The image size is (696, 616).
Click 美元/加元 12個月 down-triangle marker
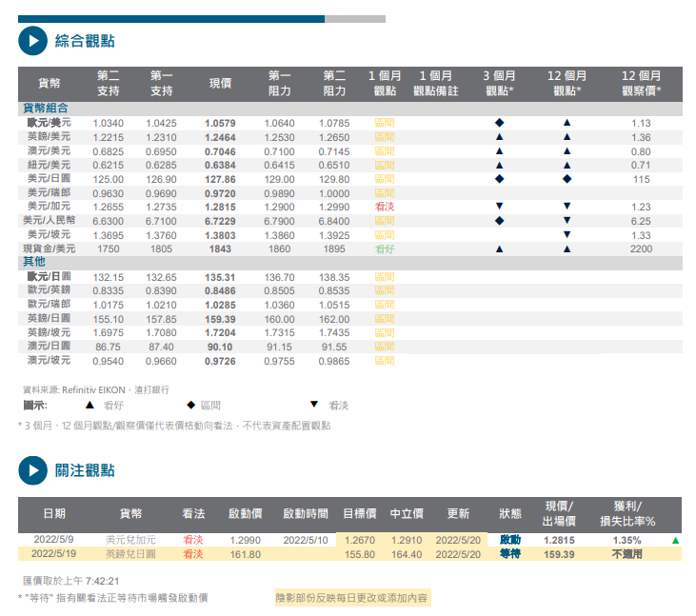pos(567,207)
